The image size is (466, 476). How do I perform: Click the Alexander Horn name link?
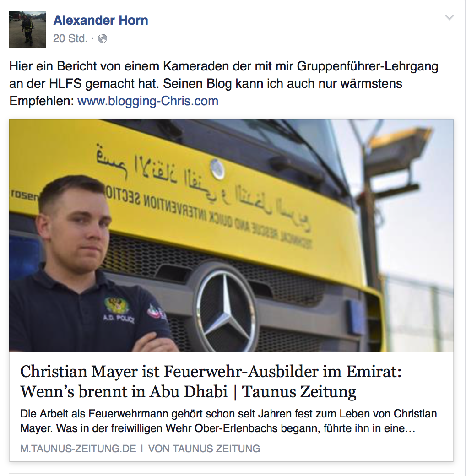(x=101, y=20)
